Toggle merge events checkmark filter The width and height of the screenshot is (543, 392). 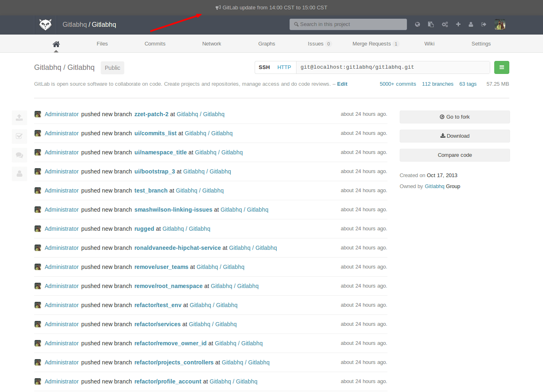pos(19,136)
